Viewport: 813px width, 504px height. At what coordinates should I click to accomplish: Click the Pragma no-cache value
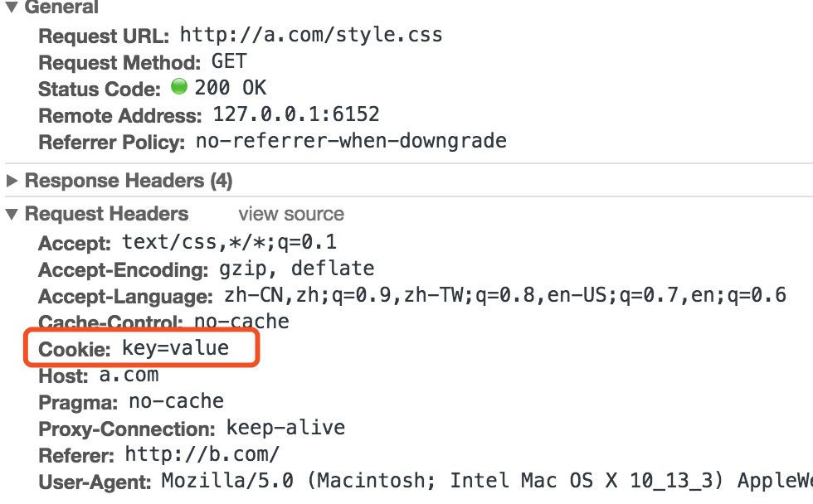(176, 401)
